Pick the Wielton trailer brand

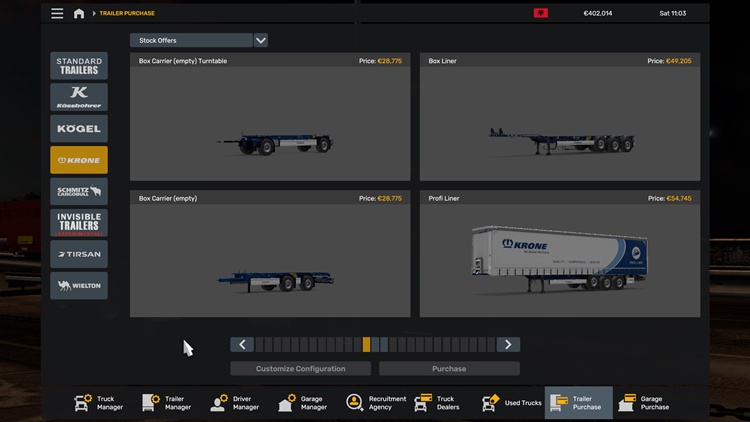pyautogui.click(x=79, y=285)
